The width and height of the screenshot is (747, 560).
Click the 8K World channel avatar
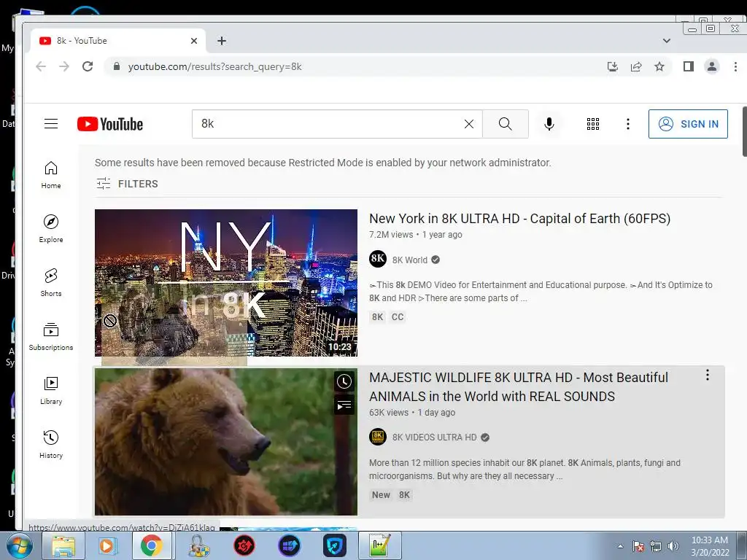(378, 259)
